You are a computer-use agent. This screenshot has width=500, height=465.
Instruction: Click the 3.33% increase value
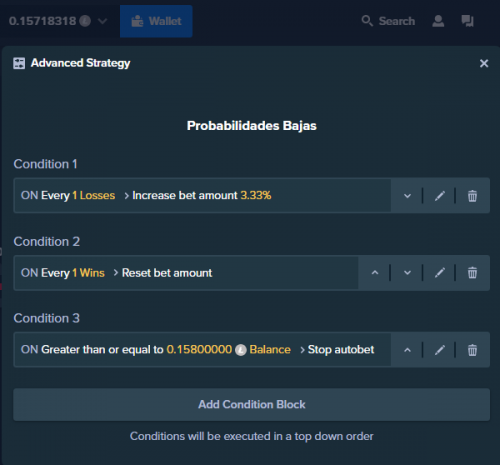click(x=256, y=195)
